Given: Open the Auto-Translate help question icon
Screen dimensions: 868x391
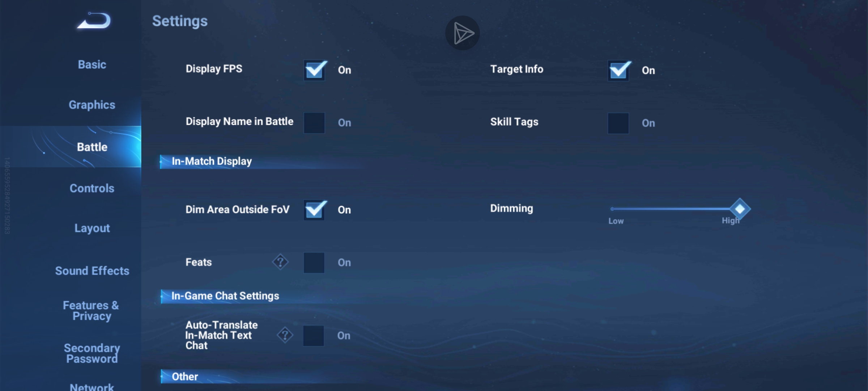Looking at the screenshot, I should tap(285, 335).
